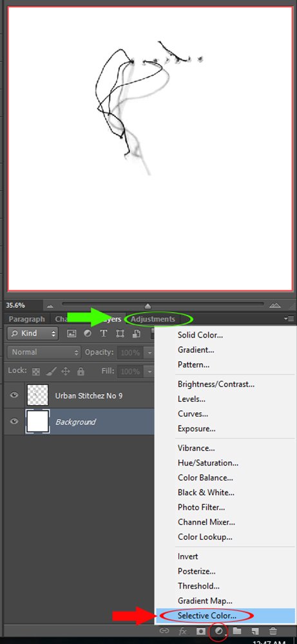The height and width of the screenshot is (644, 297).
Task: Click the lock all padlock icon
Action: pos(81,372)
